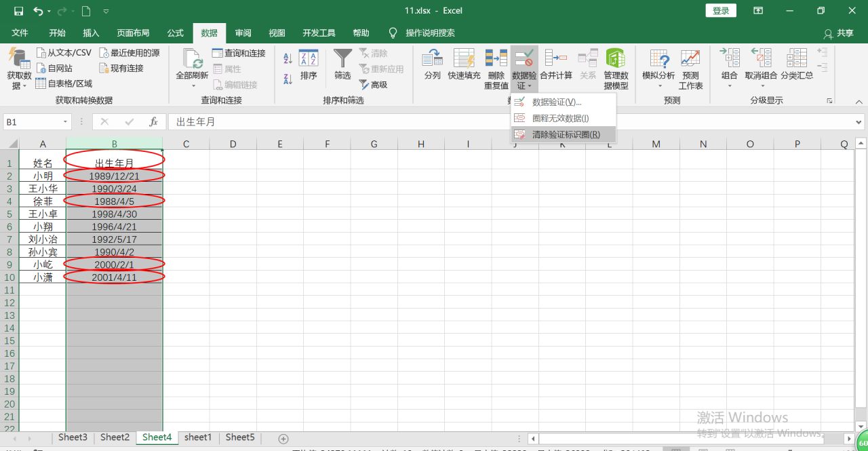868x451 pixels.
Task: Click the ribbon display options button
Action: pos(758,10)
